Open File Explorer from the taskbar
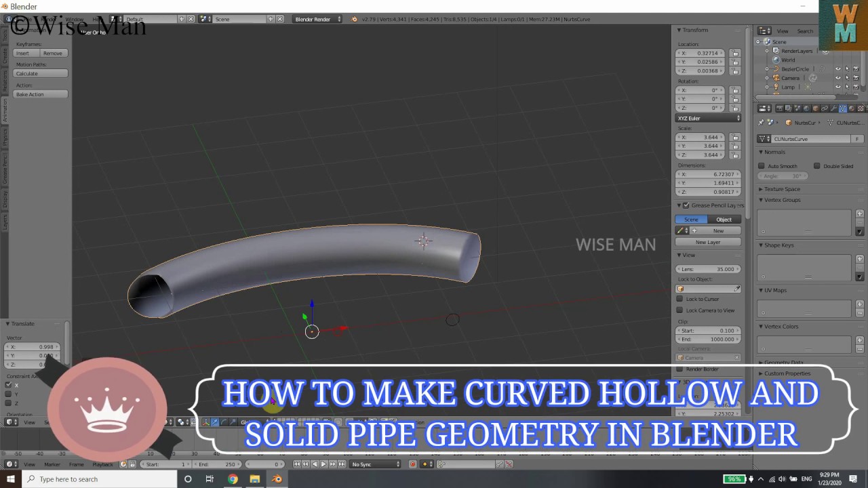This screenshot has width=868, height=488. pos(254,479)
